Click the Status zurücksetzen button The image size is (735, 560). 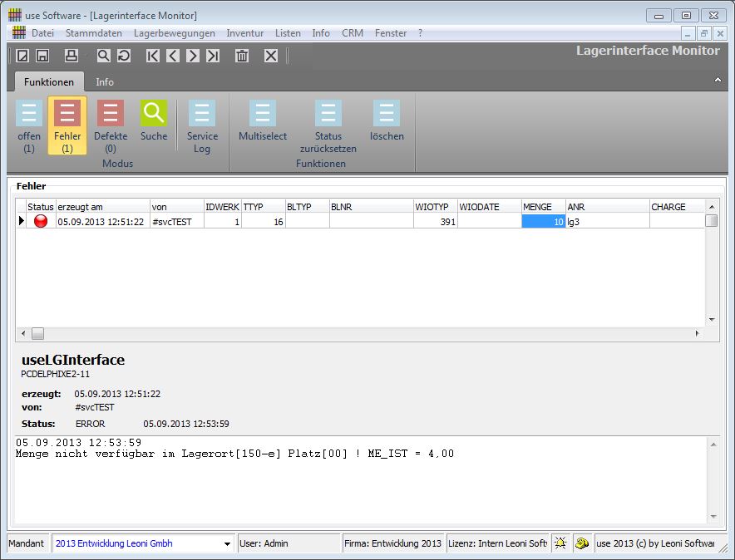(x=328, y=125)
